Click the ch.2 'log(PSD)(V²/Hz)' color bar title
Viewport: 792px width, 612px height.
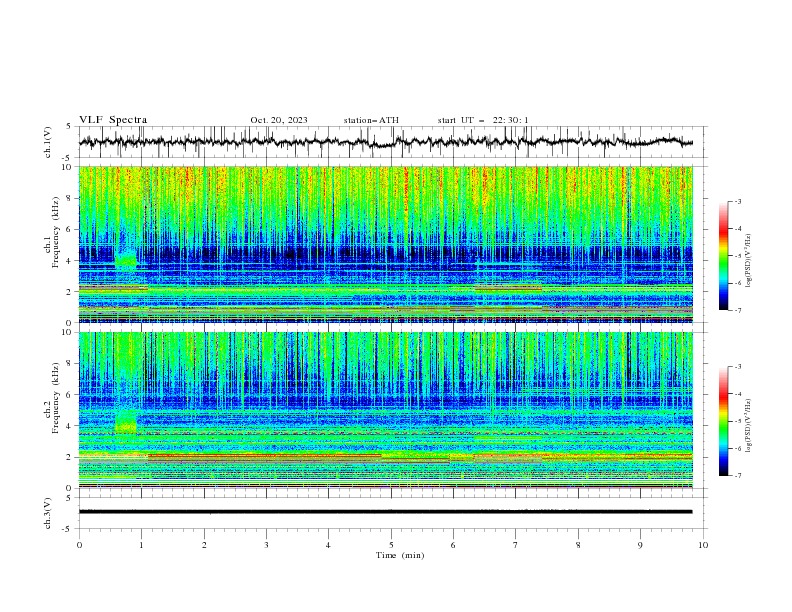pyautogui.click(x=749, y=426)
